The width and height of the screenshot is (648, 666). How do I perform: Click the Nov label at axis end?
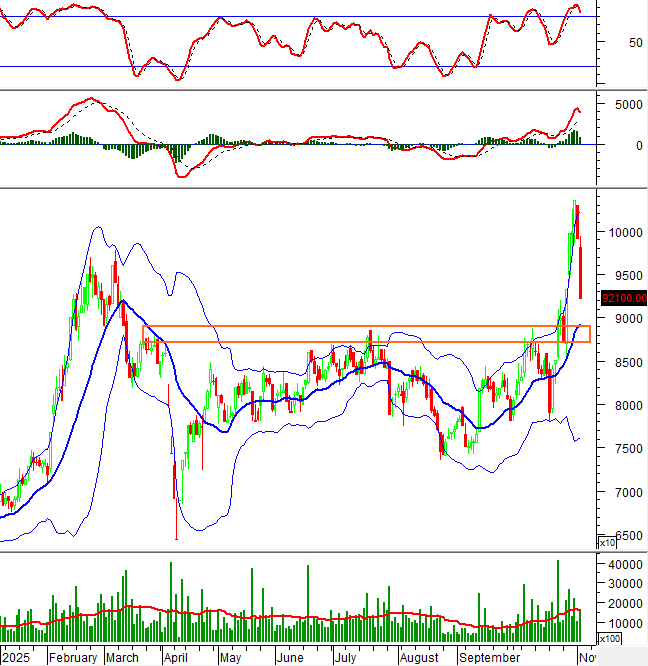point(586,658)
